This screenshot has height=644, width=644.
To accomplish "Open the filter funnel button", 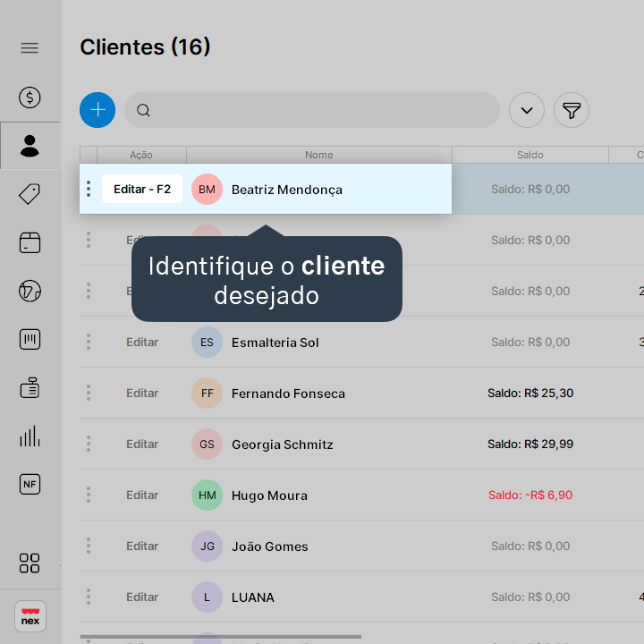I will 572,110.
